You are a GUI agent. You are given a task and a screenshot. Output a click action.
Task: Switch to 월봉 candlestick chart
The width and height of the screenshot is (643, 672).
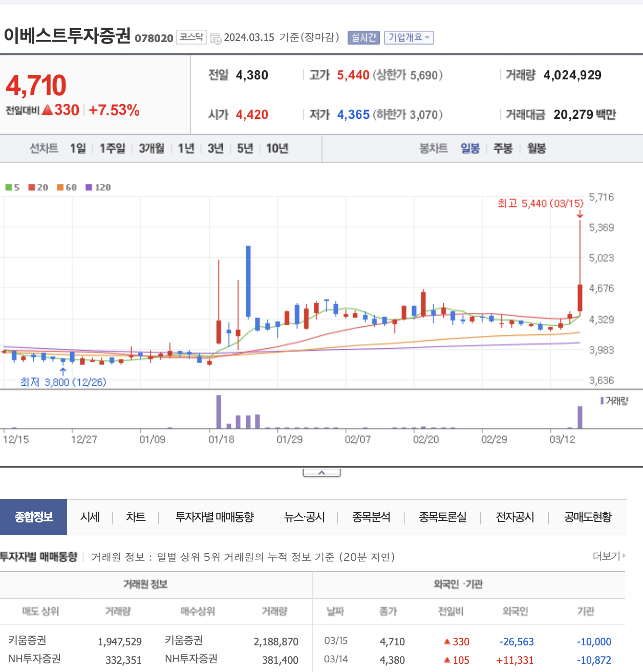click(x=537, y=149)
